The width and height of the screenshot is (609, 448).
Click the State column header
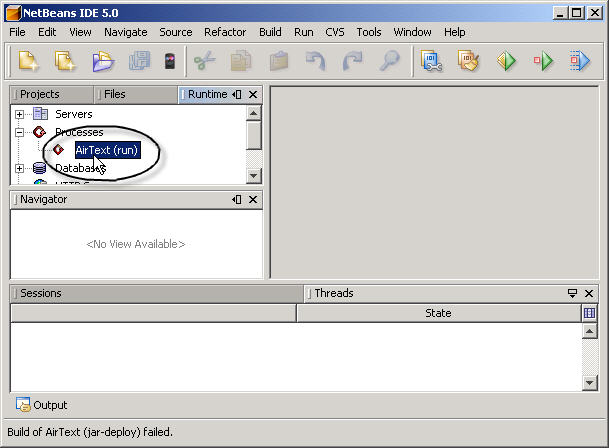point(438,313)
